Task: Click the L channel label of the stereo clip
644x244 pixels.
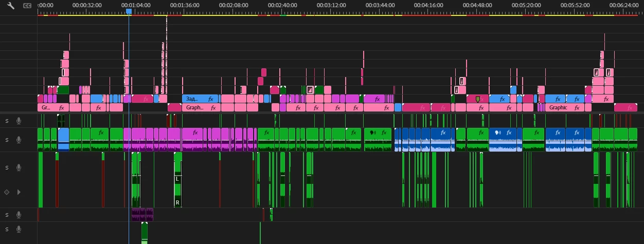Action: point(177,179)
